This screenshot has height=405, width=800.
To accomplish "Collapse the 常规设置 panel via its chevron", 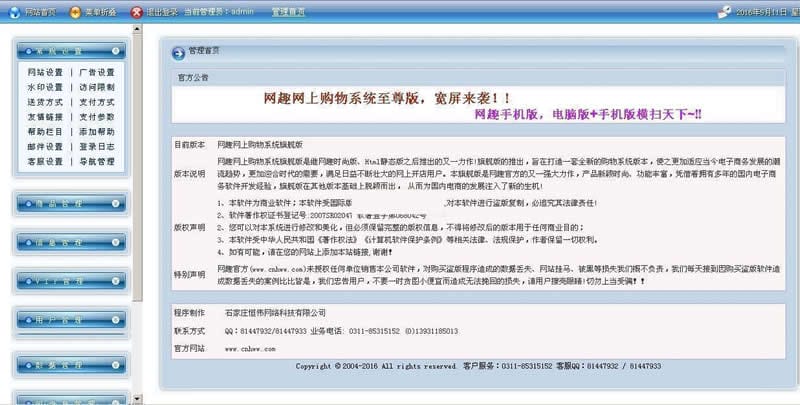I will 116,50.
